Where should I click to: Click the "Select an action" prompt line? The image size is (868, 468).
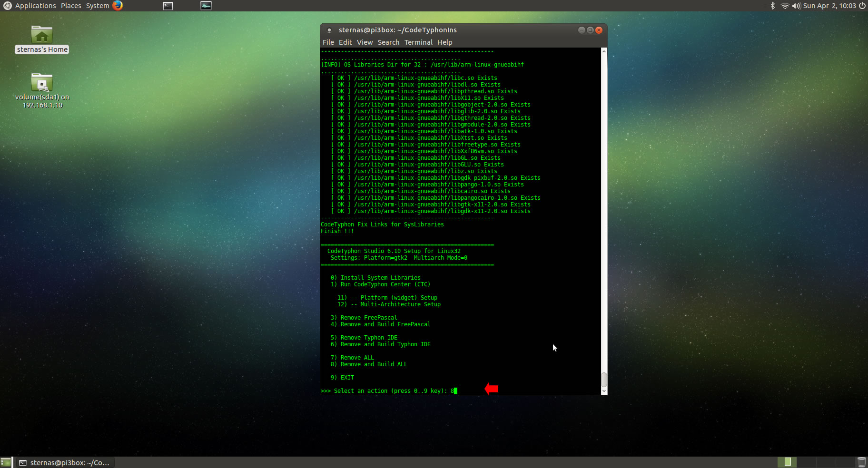pos(389,391)
